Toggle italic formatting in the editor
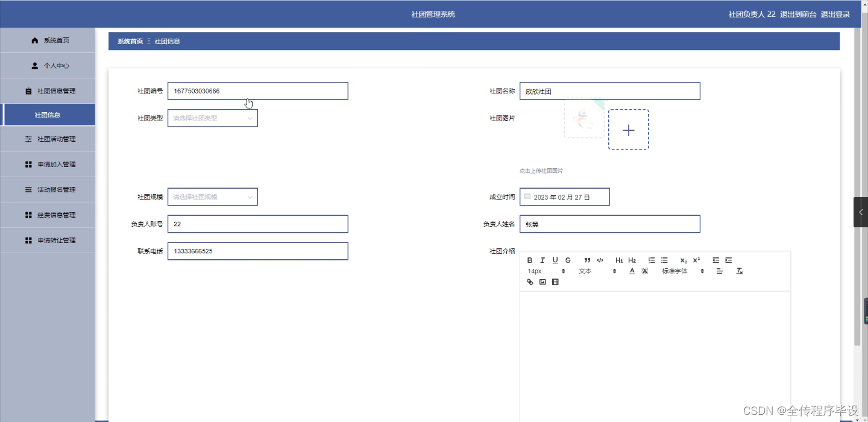Image resolution: width=868 pixels, height=422 pixels. [x=542, y=260]
